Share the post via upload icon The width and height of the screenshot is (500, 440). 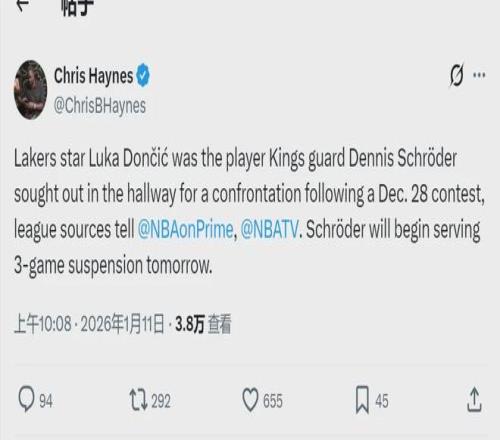(x=474, y=399)
